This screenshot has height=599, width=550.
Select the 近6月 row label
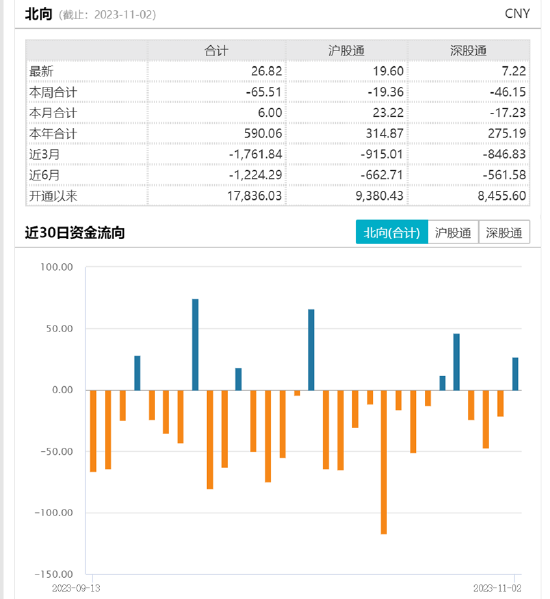click(x=45, y=175)
